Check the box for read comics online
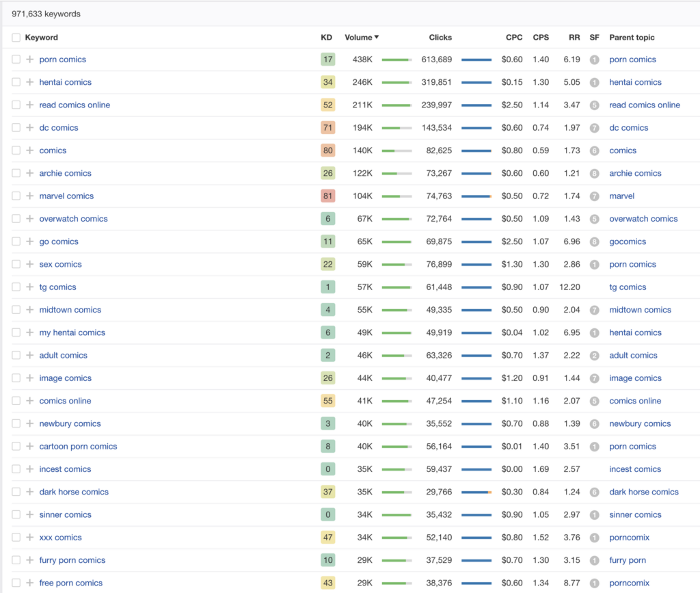Image resolution: width=700 pixels, height=593 pixels. click(16, 105)
